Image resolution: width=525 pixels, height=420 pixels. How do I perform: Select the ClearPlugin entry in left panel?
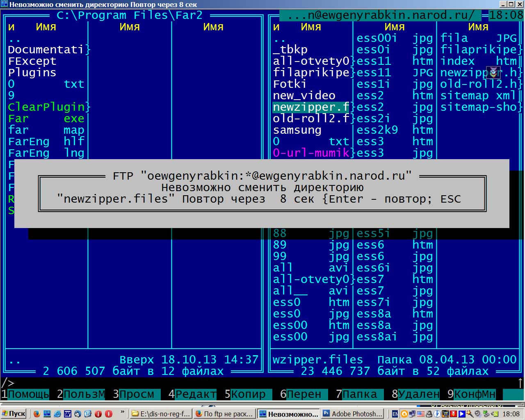tap(46, 107)
